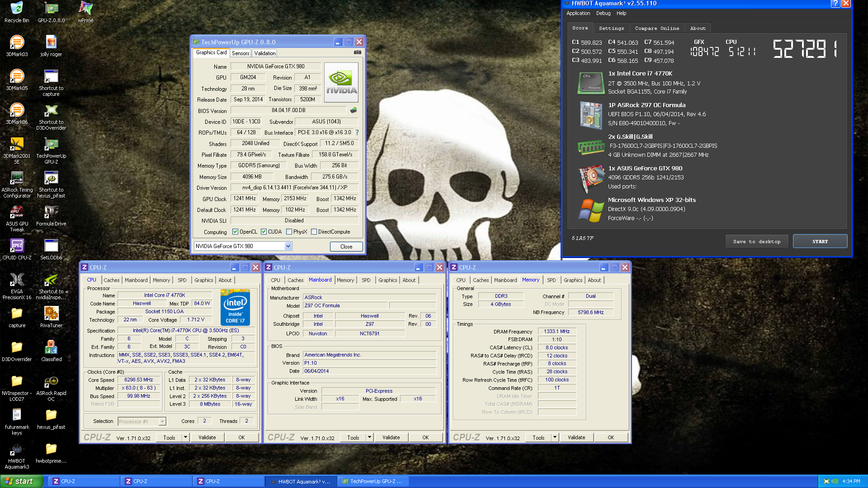Launch CPUID CPU-Z desktop icon
868x488 pixels.
tap(17, 249)
